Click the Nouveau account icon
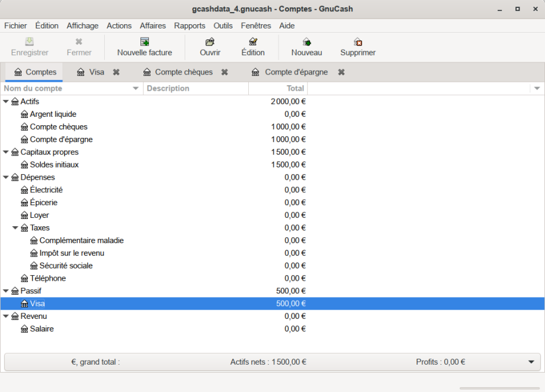This screenshot has width=545, height=392. pyautogui.click(x=306, y=42)
